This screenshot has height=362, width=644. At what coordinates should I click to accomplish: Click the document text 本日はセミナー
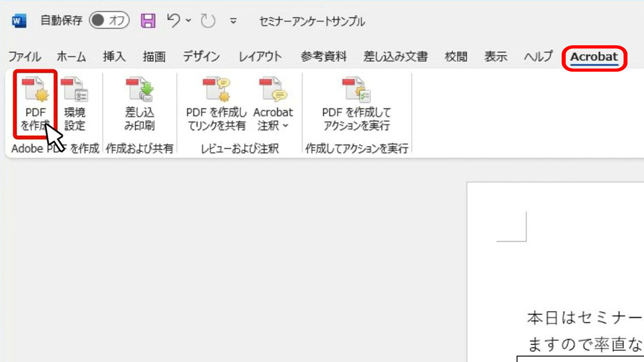click(585, 318)
